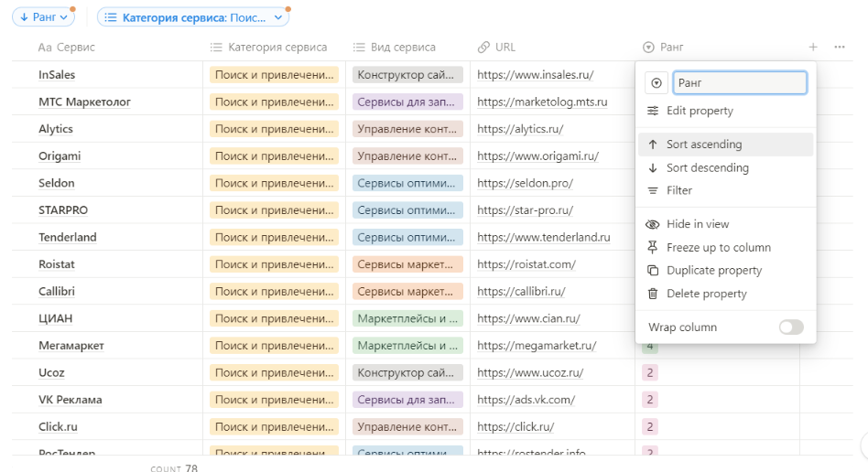868x472 pixels.
Task: Click the Freeze up to column pin icon
Action: point(653,247)
